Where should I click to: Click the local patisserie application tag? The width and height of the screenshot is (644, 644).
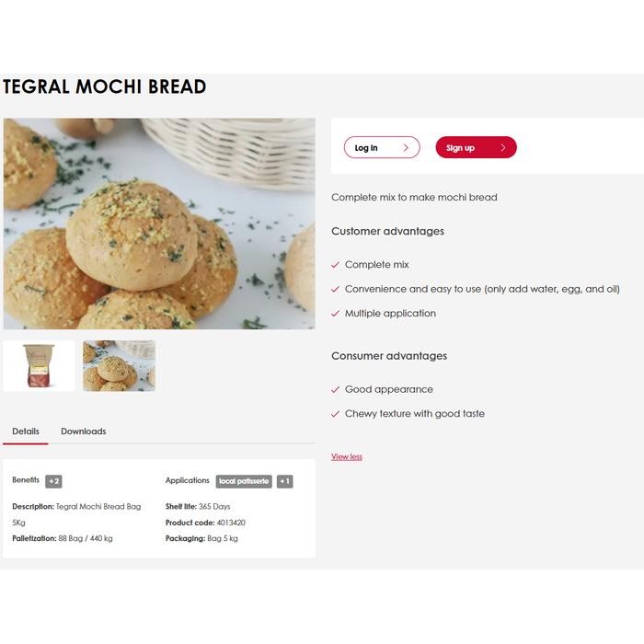[x=244, y=481]
